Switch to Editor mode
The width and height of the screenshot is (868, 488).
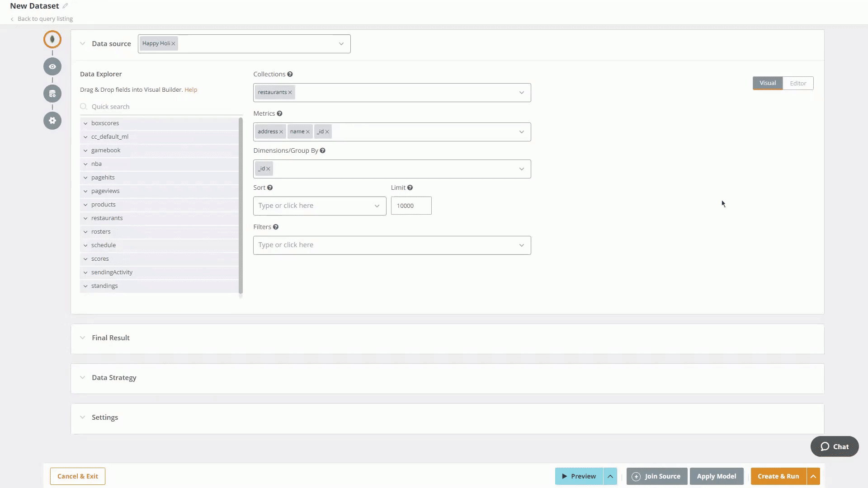tap(797, 83)
